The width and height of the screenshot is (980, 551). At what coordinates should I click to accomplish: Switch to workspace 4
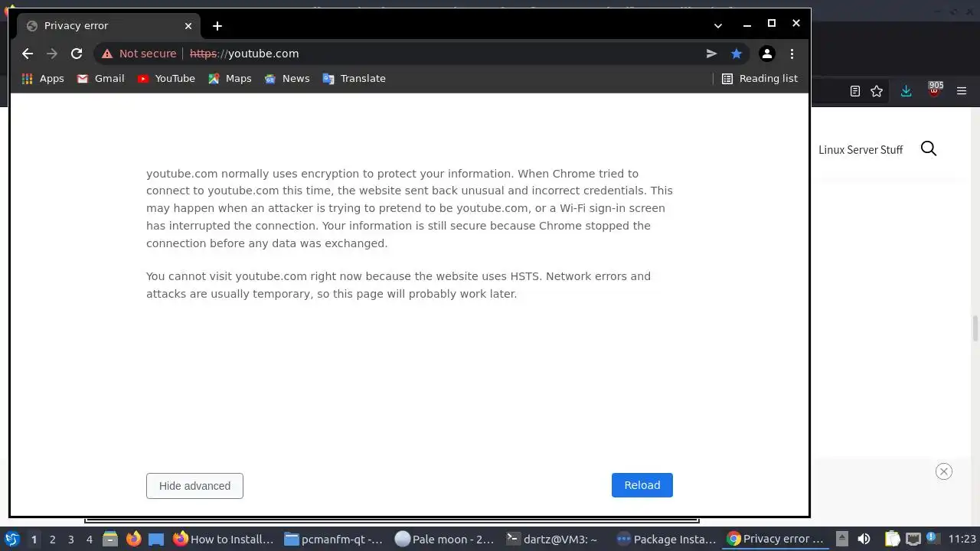click(89, 540)
